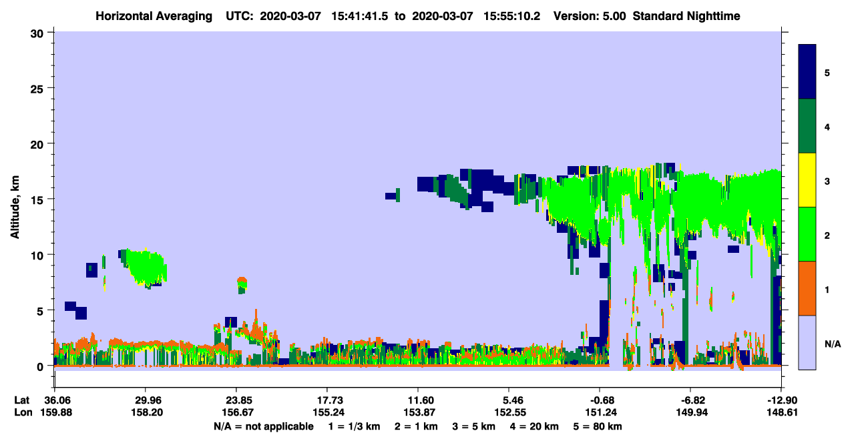Screen dimensions: 868x445
Task: Click the y-axis tick label 10
Action: [x=39, y=255]
